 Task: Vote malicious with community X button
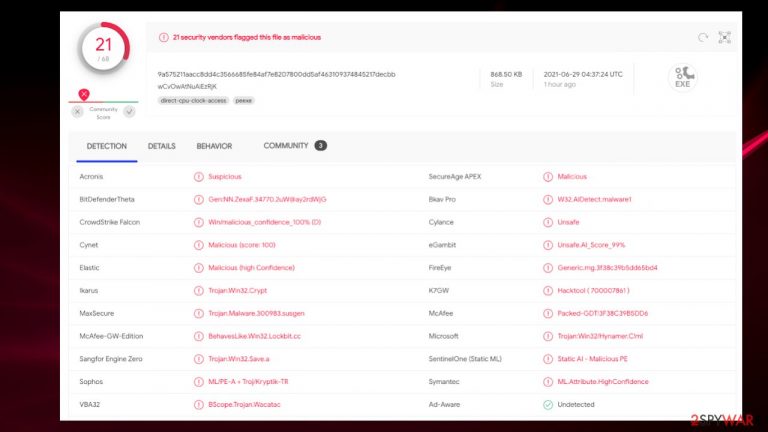77,112
